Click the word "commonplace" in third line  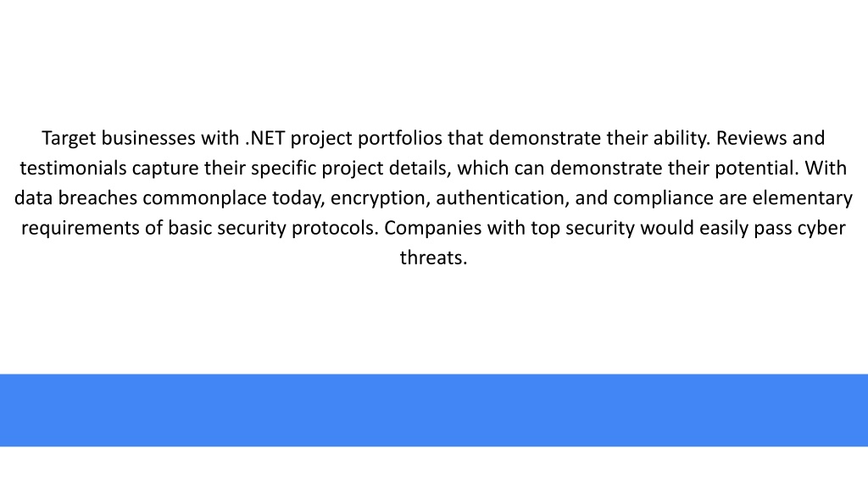click(x=204, y=198)
